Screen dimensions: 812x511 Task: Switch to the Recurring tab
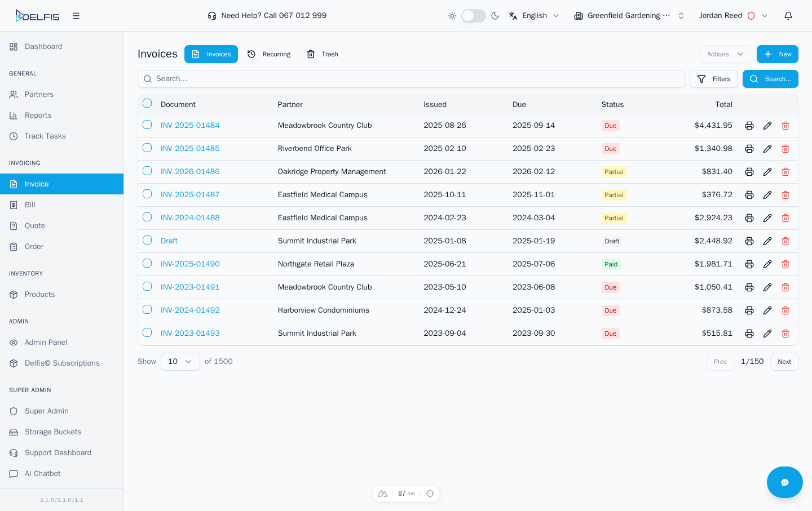269,54
